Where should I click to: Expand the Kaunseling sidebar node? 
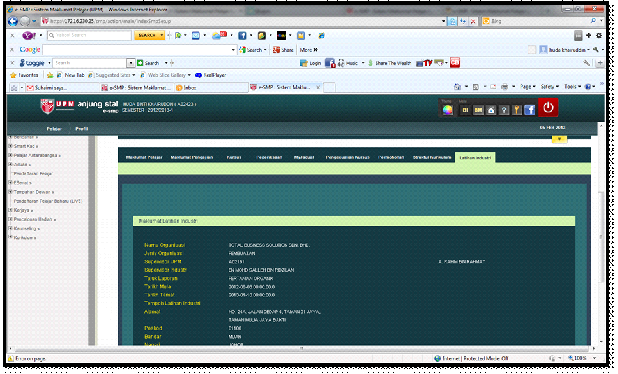[x=10, y=228]
